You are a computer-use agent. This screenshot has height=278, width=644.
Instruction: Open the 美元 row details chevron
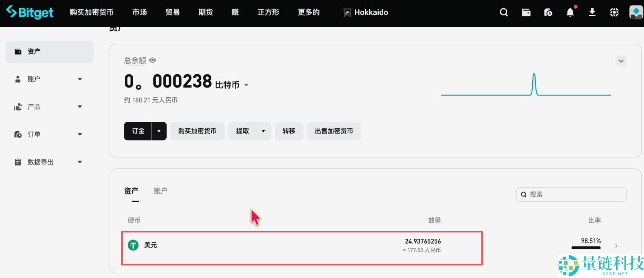point(616,245)
